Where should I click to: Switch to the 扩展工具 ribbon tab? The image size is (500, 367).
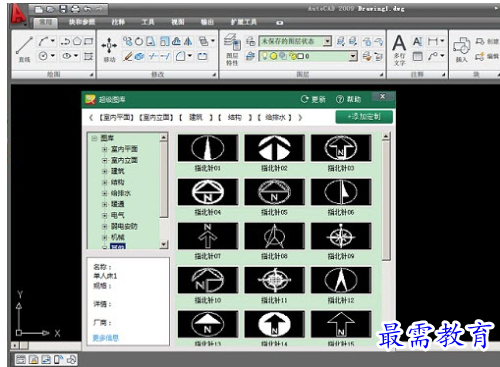(243, 22)
